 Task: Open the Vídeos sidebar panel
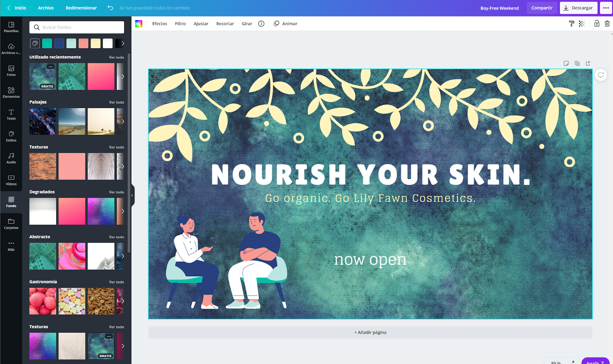pyautogui.click(x=11, y=180)
